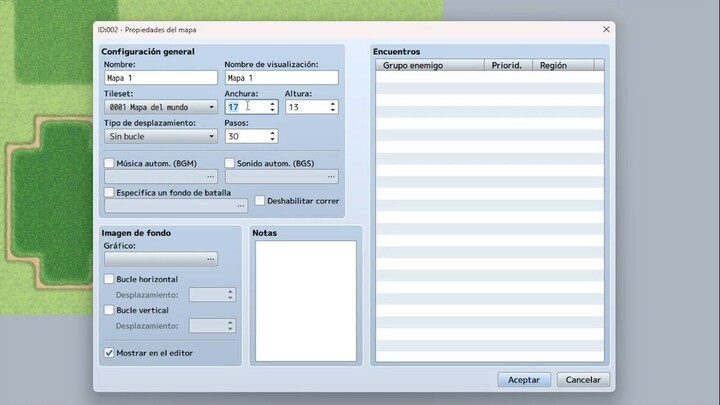This screenshot has height=405, width=720.
Task: Open the Tileset dropdown
Action: (x=161, y=107)
